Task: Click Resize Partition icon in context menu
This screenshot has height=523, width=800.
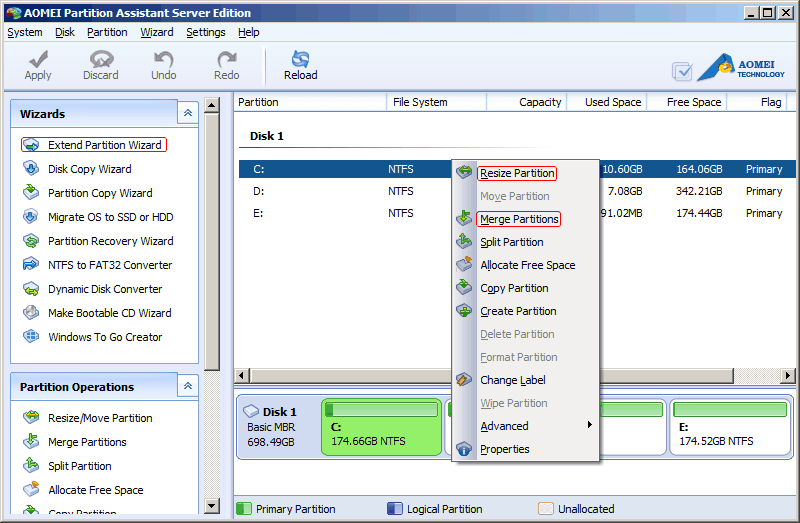Action: pos(464,172)
